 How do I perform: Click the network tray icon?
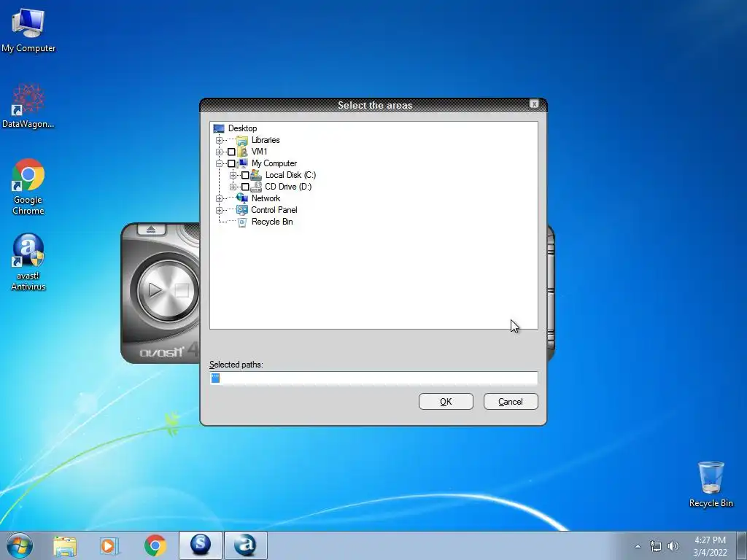[656, 546]
